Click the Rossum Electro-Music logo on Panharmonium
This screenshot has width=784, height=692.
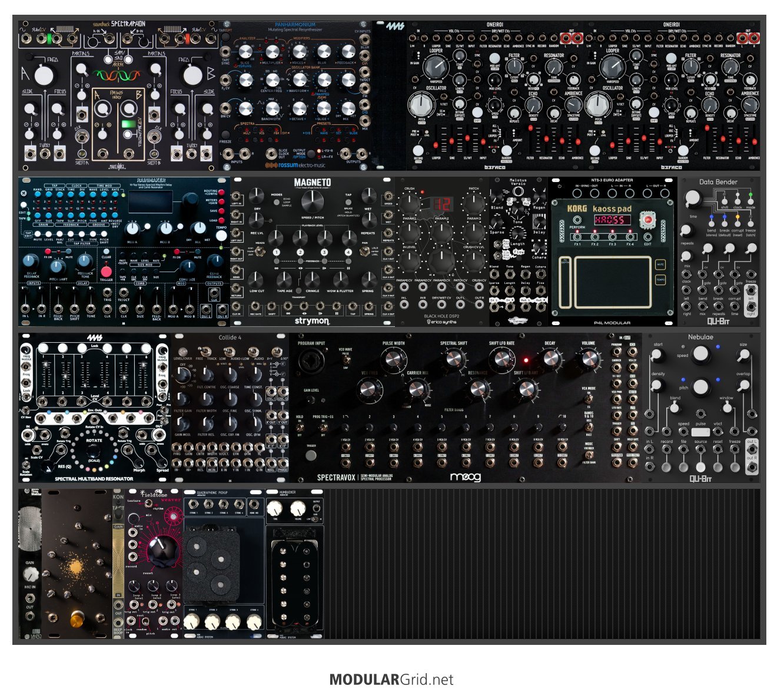tap(295, 165)
